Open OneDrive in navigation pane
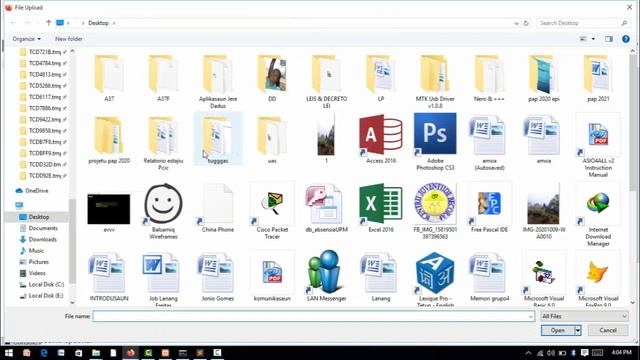Viewport: 640px width, 360px height. point(32,191)
